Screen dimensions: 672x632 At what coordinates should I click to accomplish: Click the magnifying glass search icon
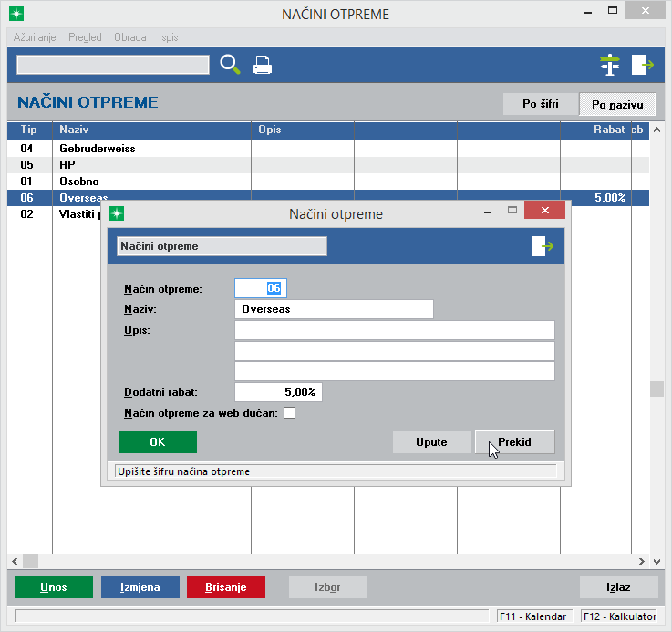point(231,65)
